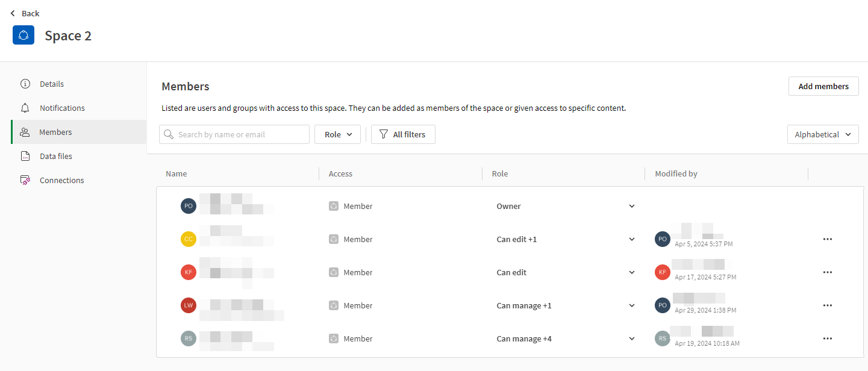Open the Details section

pyautogui.click(x=78, y=84)
